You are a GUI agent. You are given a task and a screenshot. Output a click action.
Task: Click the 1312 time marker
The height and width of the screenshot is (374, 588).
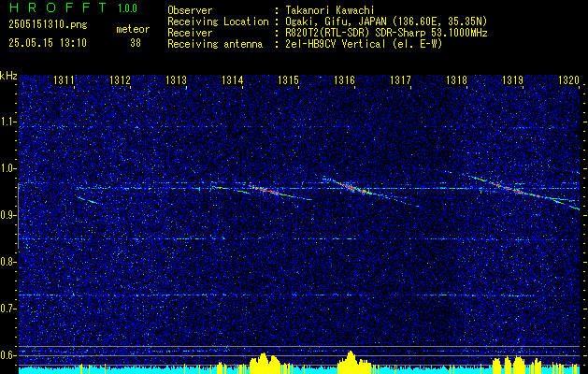click(120, 79)
